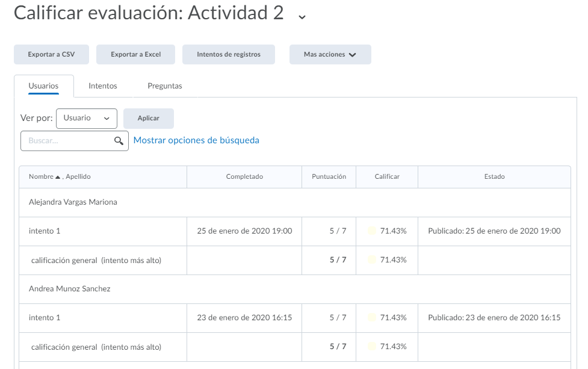Sort by the Apellido column header

78,177
